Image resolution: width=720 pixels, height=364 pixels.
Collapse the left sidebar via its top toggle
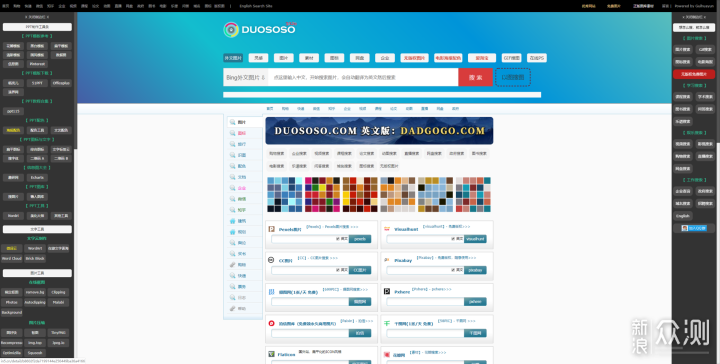[37, 17]
